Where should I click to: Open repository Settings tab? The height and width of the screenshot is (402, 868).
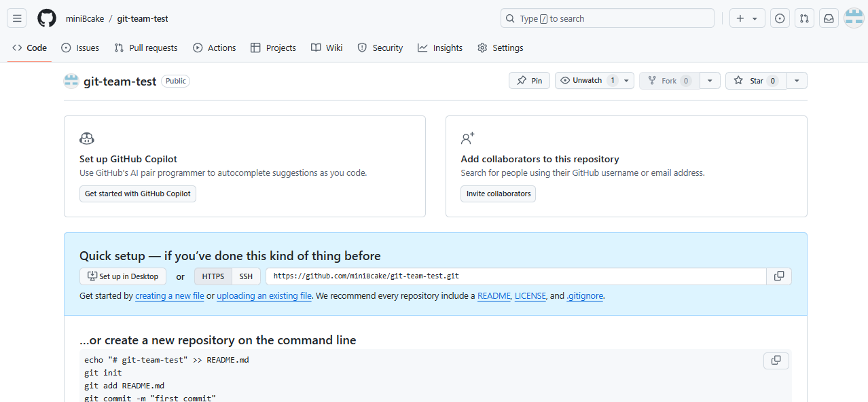pyautogui.click(x=501, y=48)
